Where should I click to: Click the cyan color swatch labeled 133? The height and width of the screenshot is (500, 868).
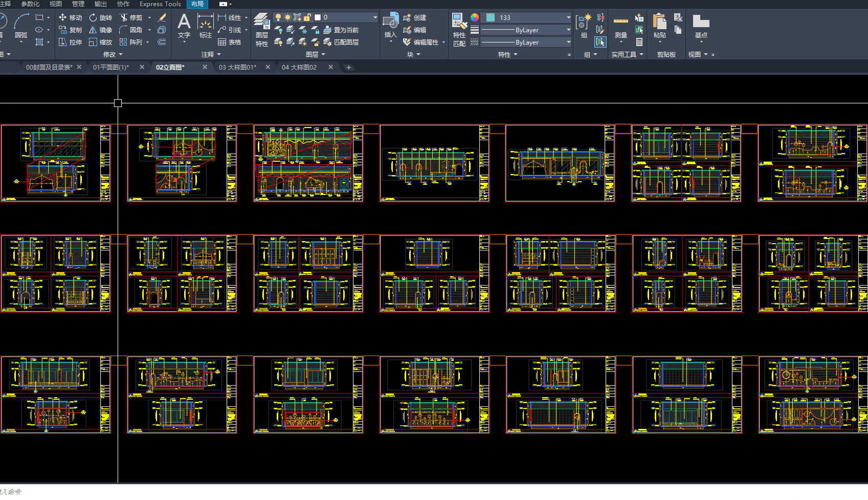click(x=490, y=17)
